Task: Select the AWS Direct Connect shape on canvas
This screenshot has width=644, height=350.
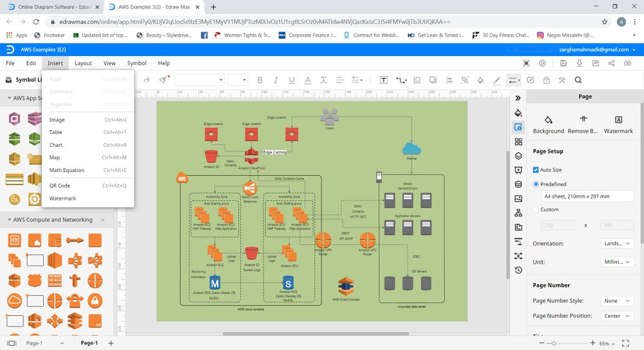Action: (346, 287)
